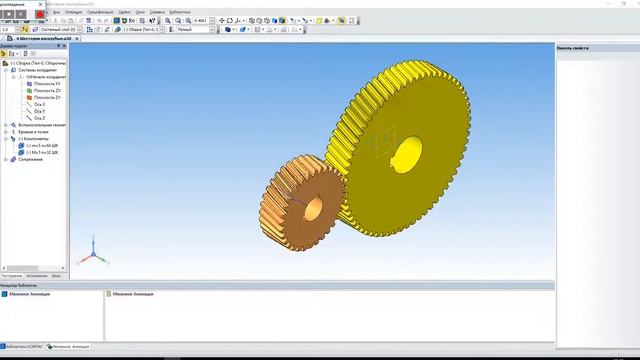Viewport: 640px width, 360px height.
Task: Click the yellow note icon in top toolbar
Action: tap(319, 20)
